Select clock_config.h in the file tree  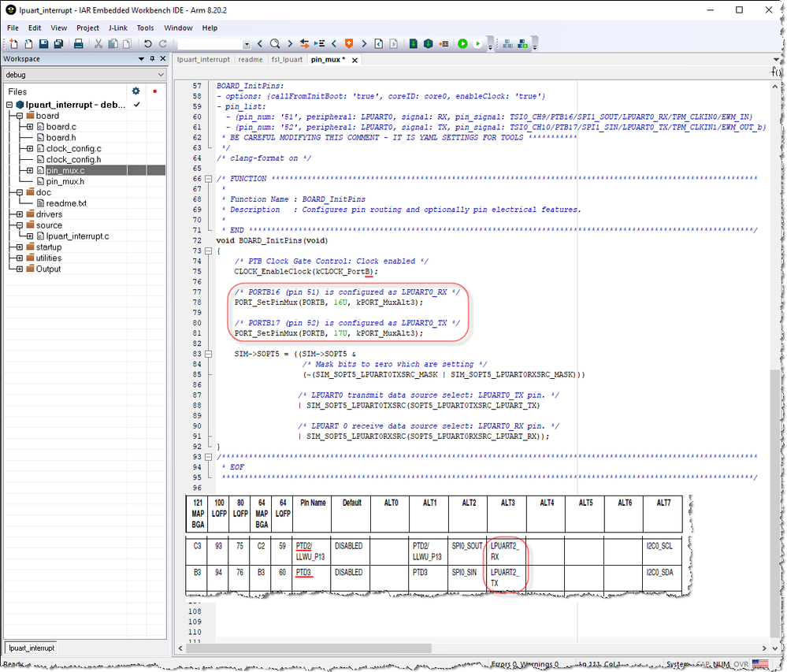click(x=73, y=159)
